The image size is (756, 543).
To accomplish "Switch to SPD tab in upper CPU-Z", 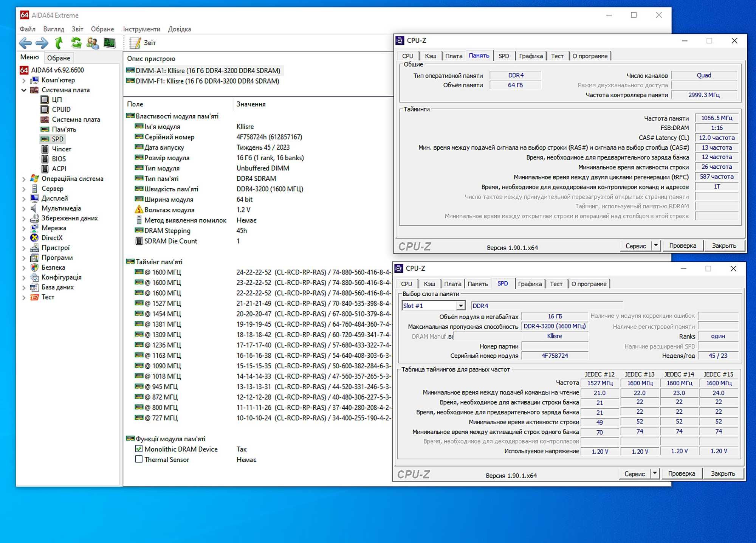I will click(503, 56).
